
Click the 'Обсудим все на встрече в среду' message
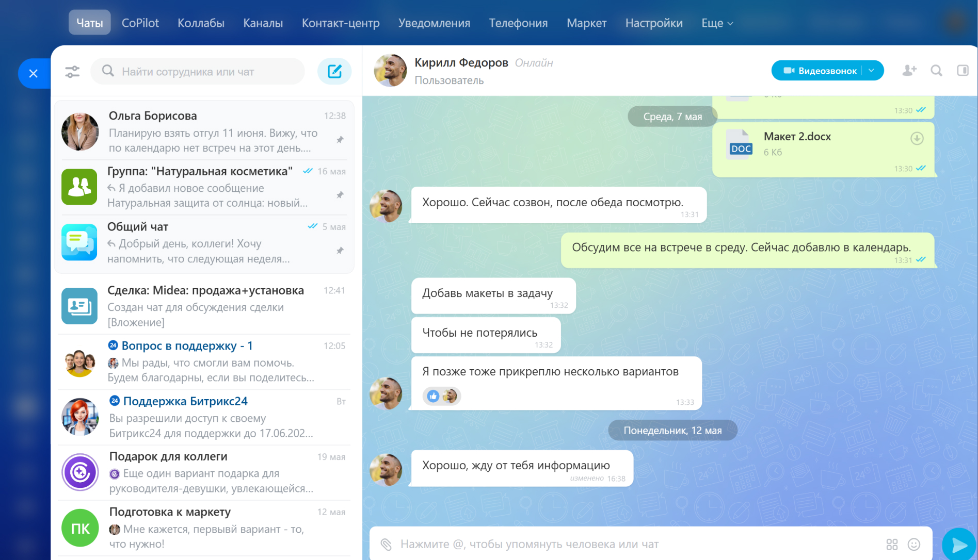pos(747,250)
